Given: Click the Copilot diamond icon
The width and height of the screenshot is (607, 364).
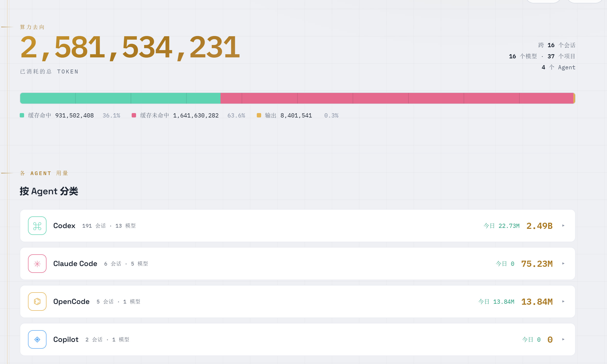Looking at the screenshot, I should click(37, 339).
